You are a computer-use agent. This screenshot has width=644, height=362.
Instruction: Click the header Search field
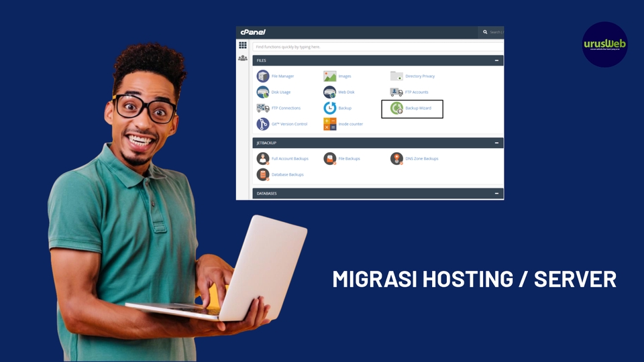(x=491, y=32)
